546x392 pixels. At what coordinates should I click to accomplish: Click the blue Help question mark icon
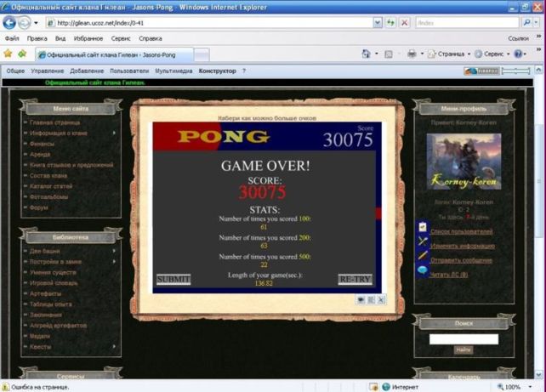pyautogui.click(x=518, y=54)
